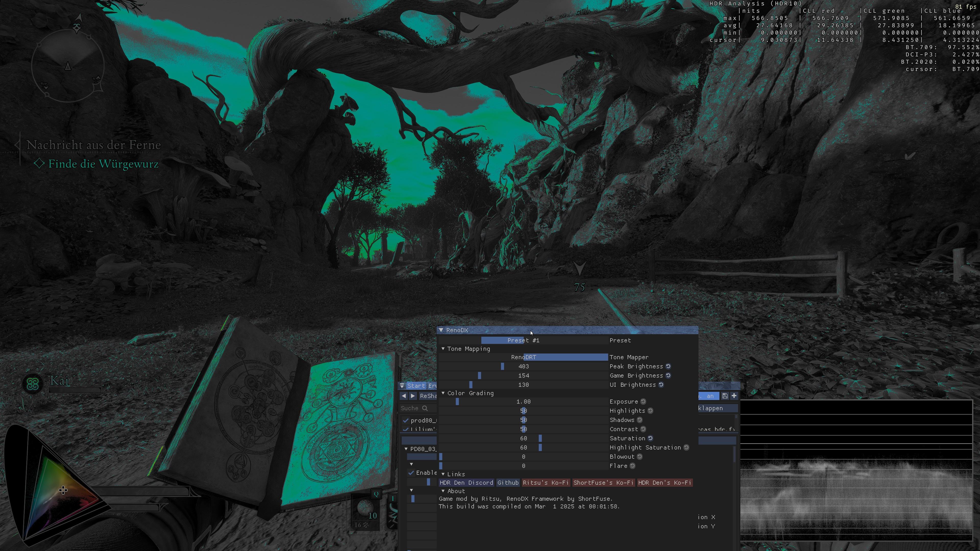Collapse the Links section
The image size is (980, 551).
pyautogui.click(x=443, y=474)
